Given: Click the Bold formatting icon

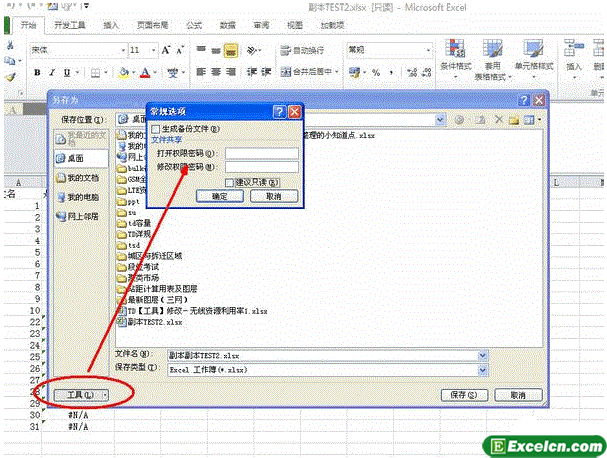Looking at the screenshot, I should tap(37, 72).
